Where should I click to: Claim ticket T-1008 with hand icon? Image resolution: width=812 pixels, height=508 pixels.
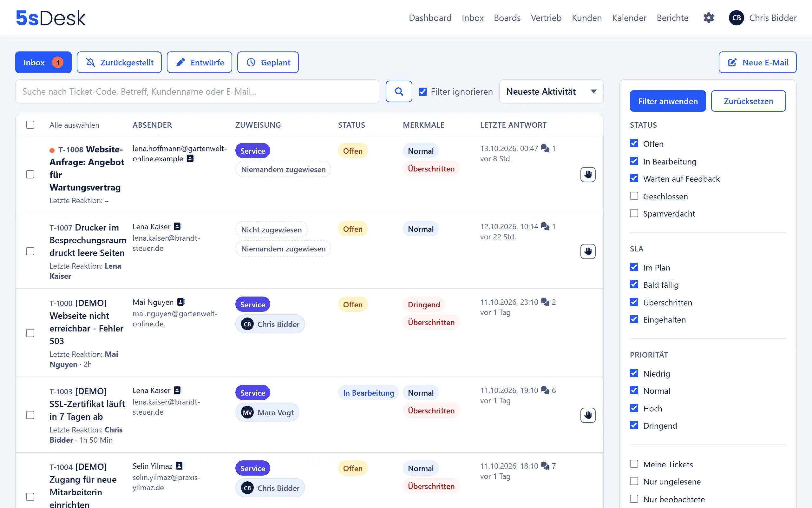(x=587, y=174)
